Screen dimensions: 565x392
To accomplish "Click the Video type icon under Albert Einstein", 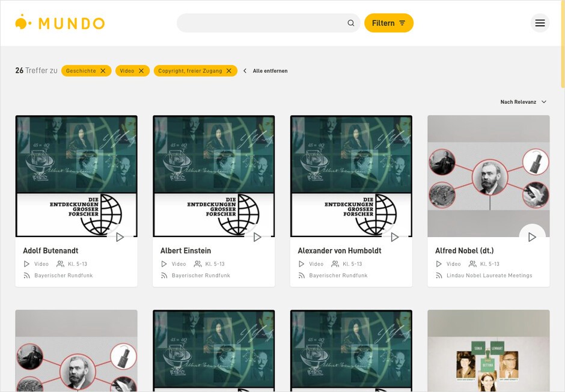I will (164, 264).
